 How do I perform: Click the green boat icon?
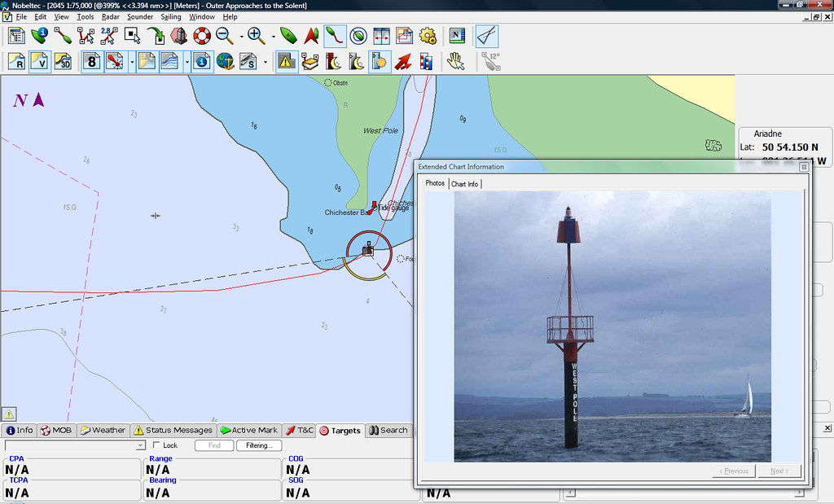click(288, 36)
